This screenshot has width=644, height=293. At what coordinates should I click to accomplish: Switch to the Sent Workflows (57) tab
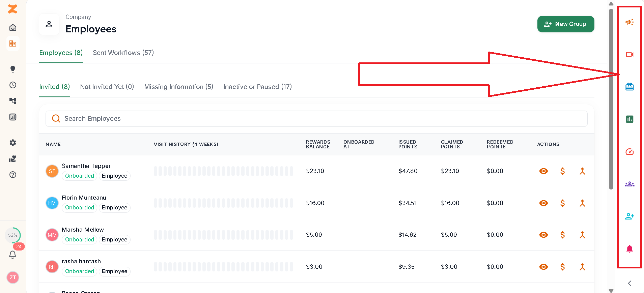123,53
